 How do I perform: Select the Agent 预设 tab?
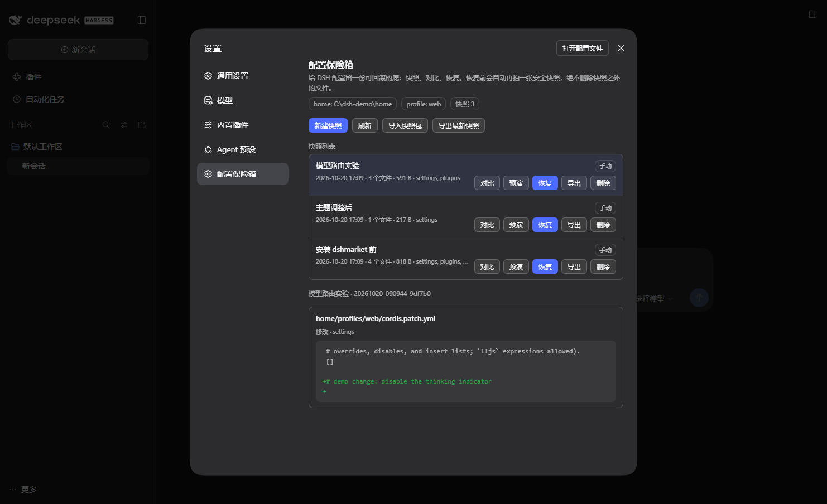point(243,149)
